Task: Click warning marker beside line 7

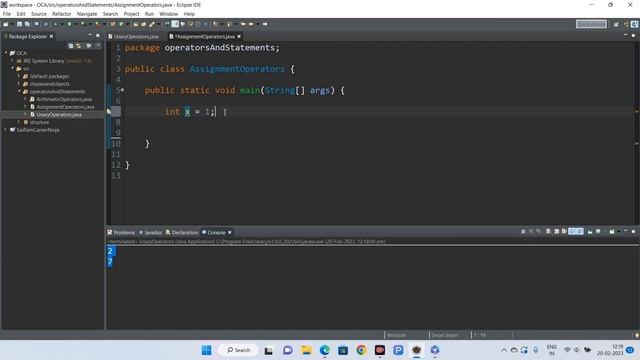Action: 109,111
